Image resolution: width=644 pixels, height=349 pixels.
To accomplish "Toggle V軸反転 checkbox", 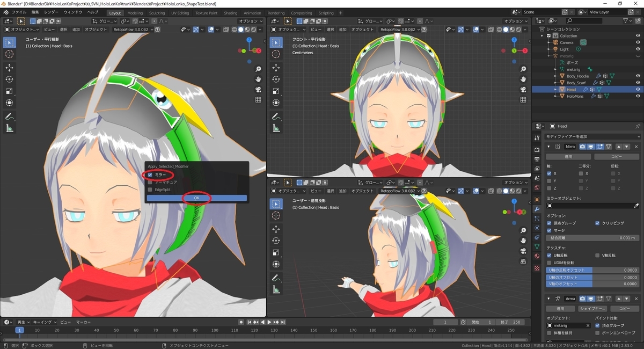I will tap(597, 255).
